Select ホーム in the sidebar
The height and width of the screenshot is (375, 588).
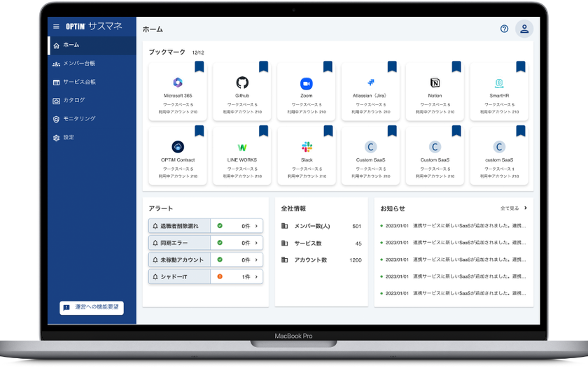click(92, 45)
